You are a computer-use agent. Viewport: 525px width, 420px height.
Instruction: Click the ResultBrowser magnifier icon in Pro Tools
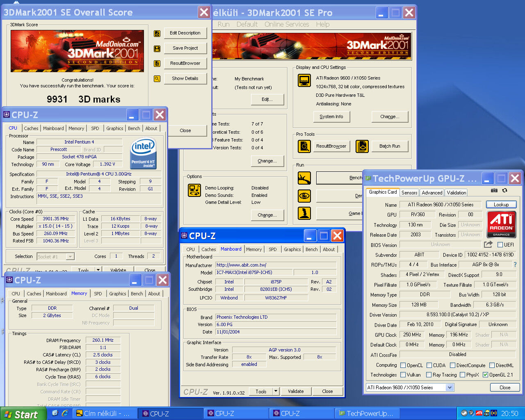click(x=304, y=146)
